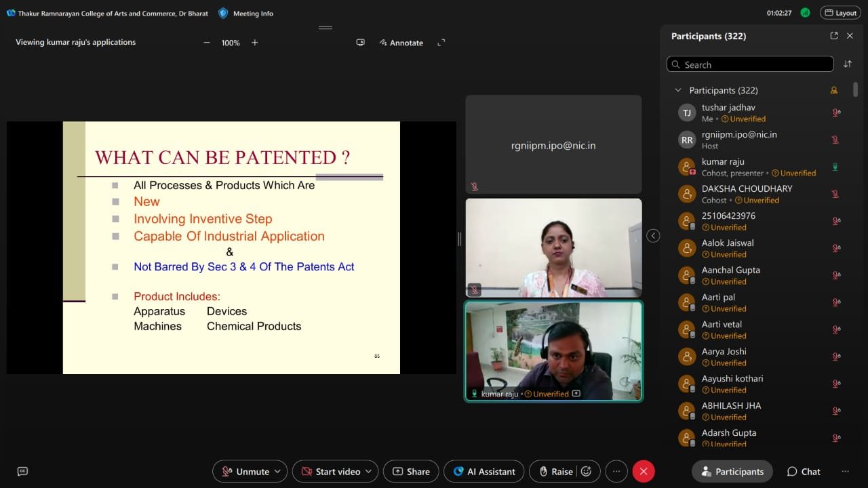Click the Webex logo beside the meeting title
868x488 pixels.
[11, 13]
